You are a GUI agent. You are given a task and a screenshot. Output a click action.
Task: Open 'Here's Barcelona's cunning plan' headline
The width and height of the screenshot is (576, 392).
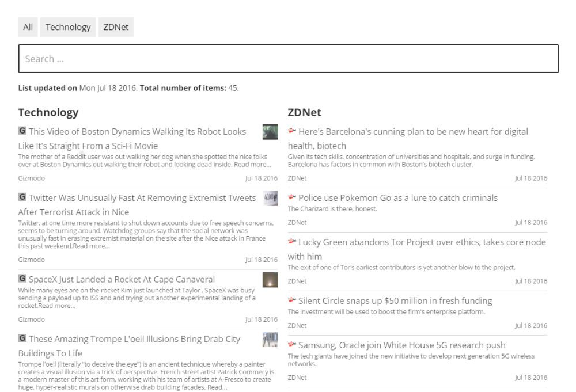408,139
